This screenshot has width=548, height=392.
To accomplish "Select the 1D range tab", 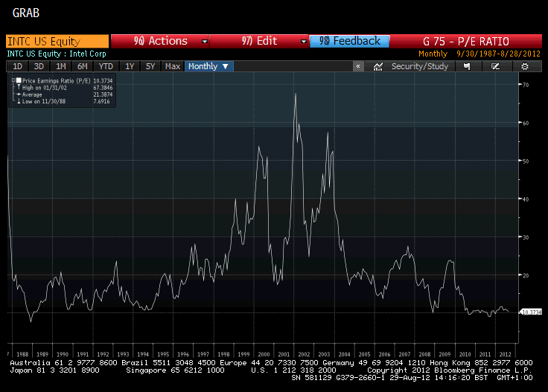I will pyautogui.click(x=17, y=66).
